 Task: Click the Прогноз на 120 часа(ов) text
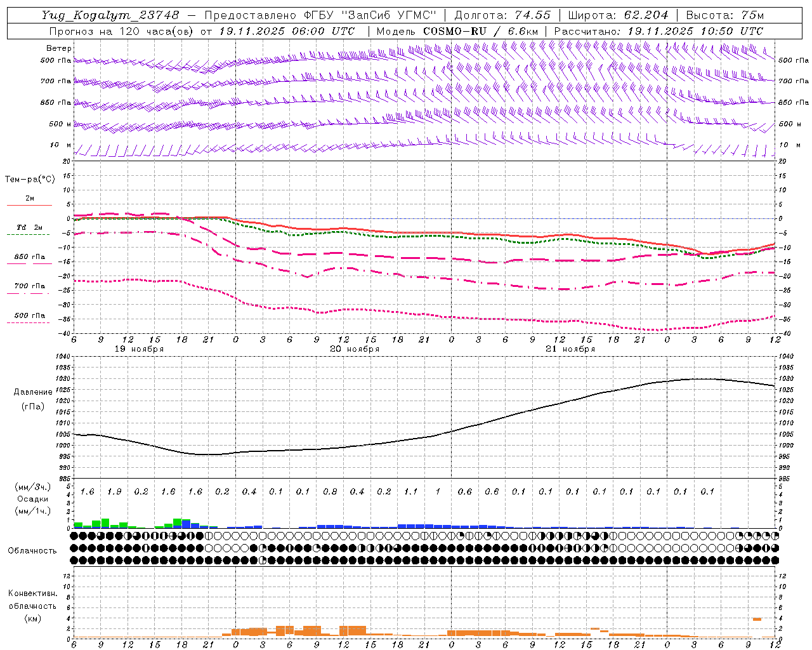pos(122,31)
